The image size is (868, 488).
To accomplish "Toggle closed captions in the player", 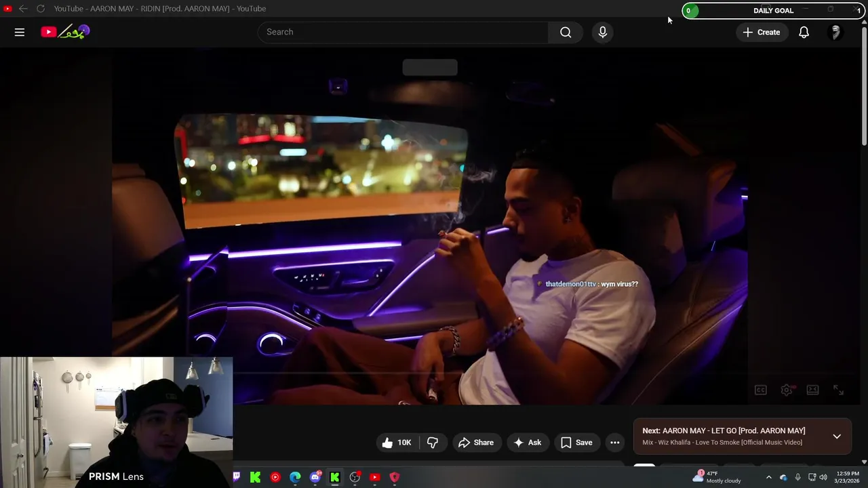I will click(761, 390).
